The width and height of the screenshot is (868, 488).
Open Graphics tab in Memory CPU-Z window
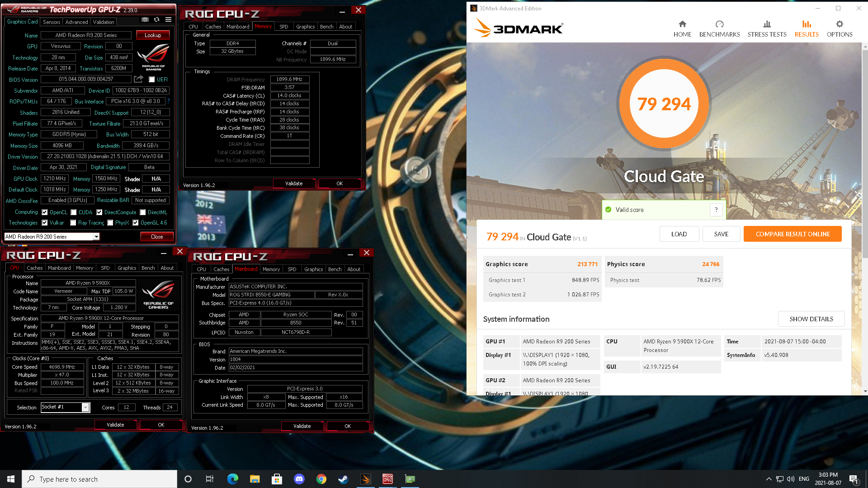pos(306,27)
